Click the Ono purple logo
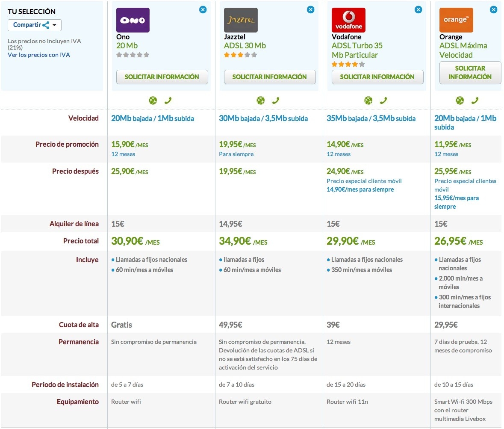The image size is (504, 429). (133, 20)
